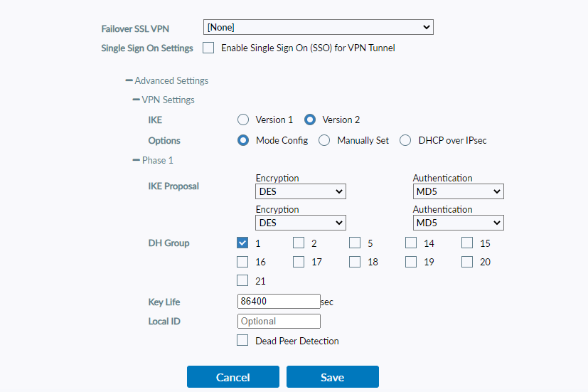Enable Single Sign On for VPN Tunnel
This screenshot has height=392, width=588.
[208, 48]
